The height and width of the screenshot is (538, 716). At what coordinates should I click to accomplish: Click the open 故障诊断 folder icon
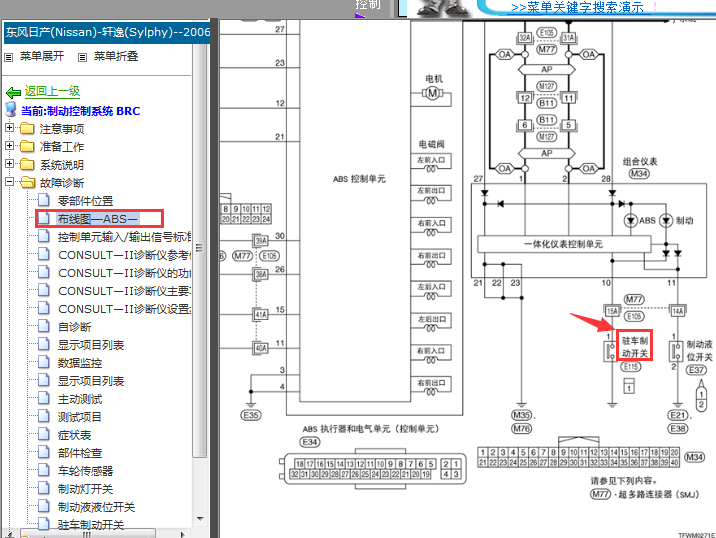28,183
